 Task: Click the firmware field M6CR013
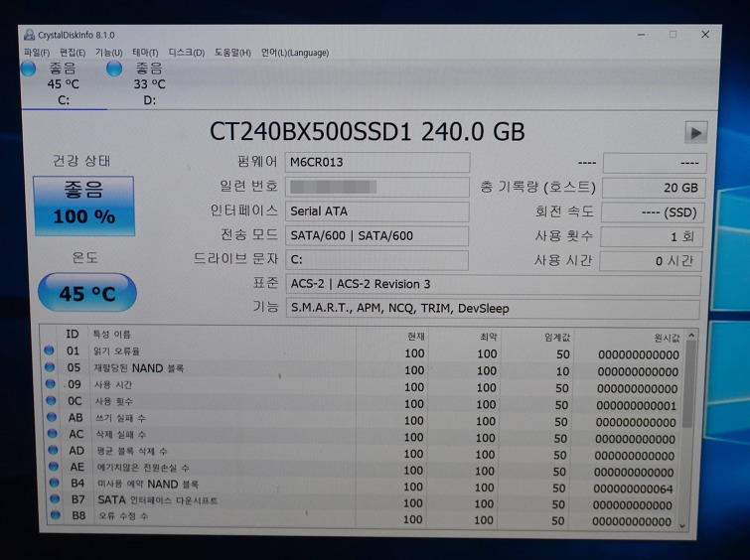[x=377, y=163]
